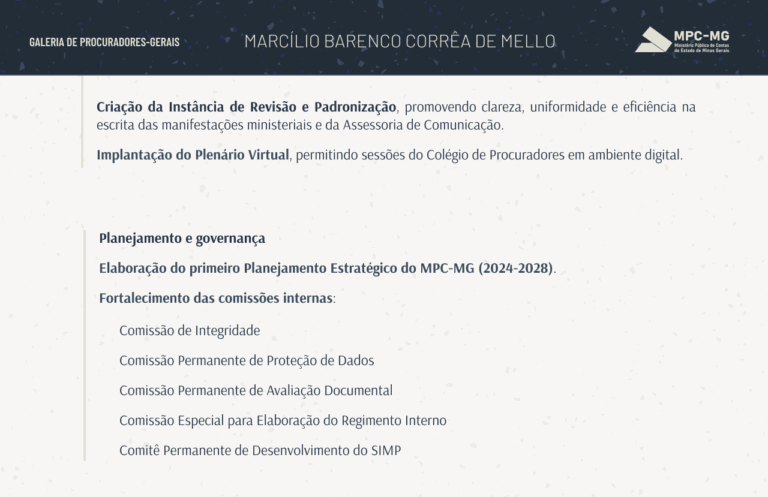
Task: Click the (2024-2028) period text
Action: 516,269
